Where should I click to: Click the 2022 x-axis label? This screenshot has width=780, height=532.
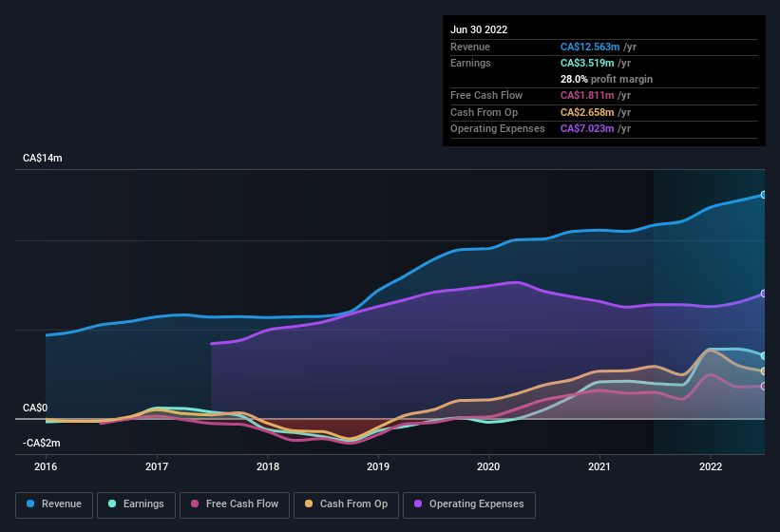[x=711, y=466]
